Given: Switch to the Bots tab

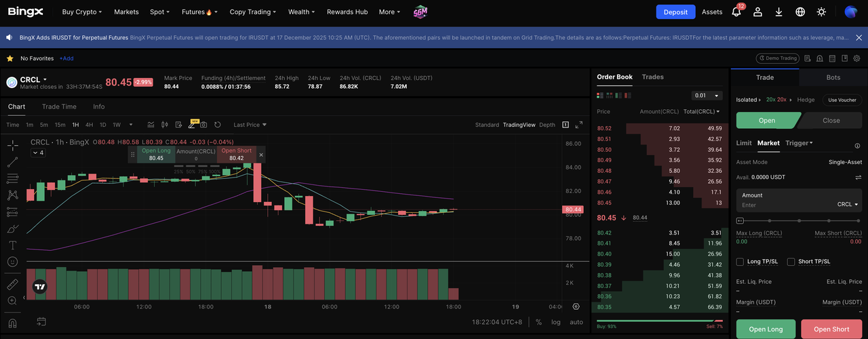Looking at the screenshot, I should [833, 77].
